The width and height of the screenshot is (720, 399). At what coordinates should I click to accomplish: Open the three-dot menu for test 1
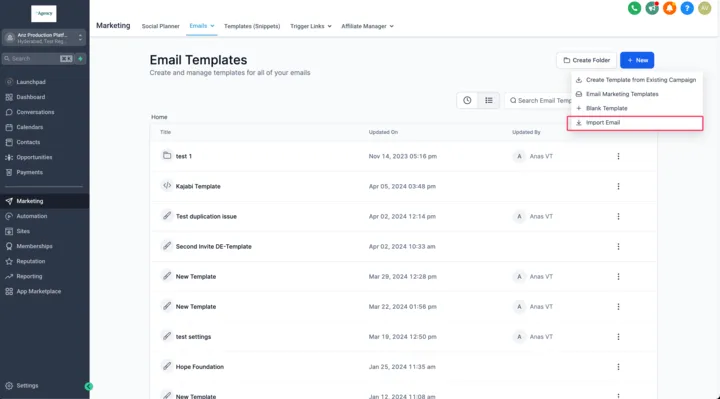pos(618,156)
